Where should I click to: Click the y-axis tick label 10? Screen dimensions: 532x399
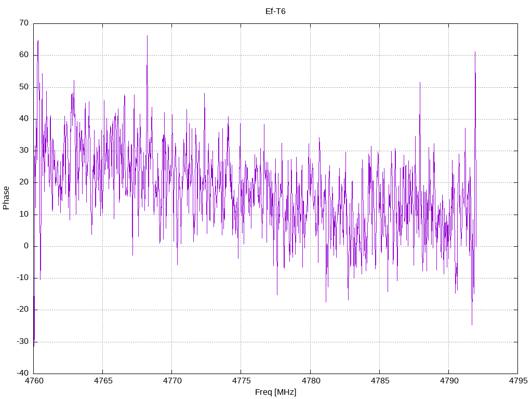(24, 214)
